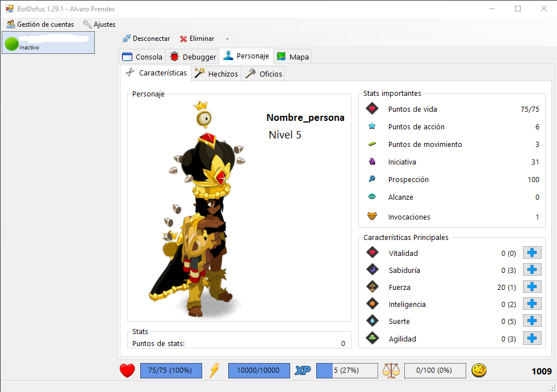This screenshot has height=392, width=557.
Task: Click the health bar 75/75 (100%)
Action: [171, 370]
